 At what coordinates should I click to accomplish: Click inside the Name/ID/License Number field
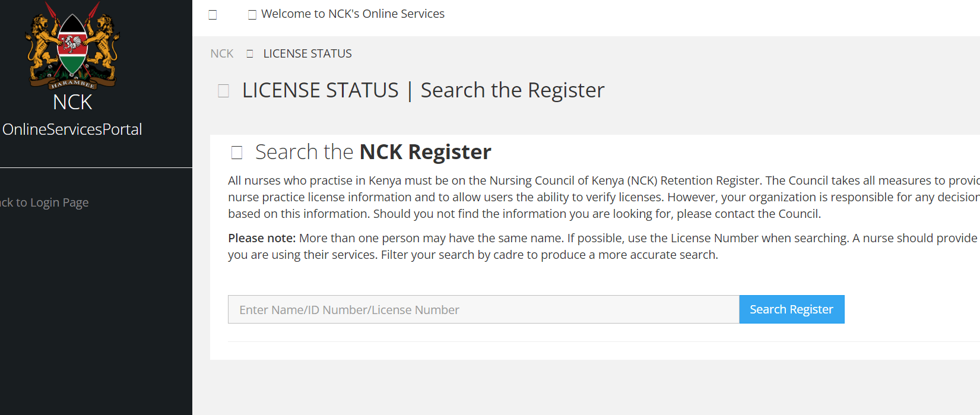[x=483, y=309]
